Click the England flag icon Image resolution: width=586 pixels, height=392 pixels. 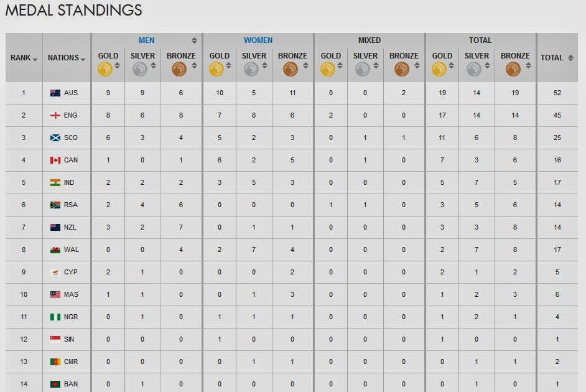pyautogui.click(x=55, y=116)
